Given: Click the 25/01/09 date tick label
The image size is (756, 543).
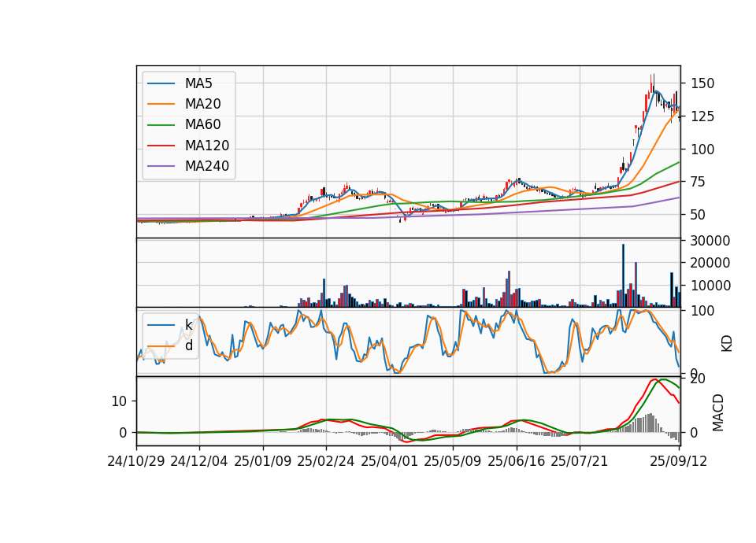Looking at the screenshot, I should [x=263, y=461].
